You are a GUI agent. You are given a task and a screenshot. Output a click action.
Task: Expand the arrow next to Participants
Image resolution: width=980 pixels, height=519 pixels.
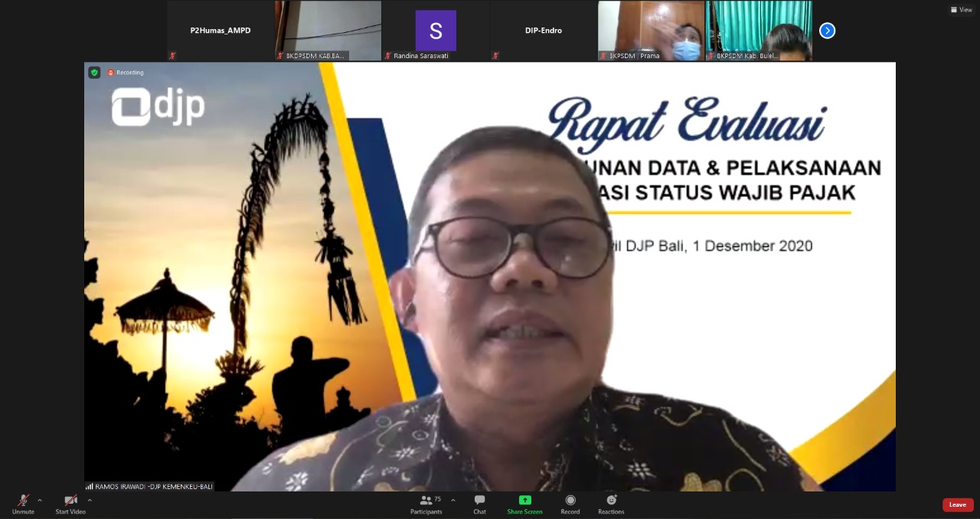(x=452, y=501)
